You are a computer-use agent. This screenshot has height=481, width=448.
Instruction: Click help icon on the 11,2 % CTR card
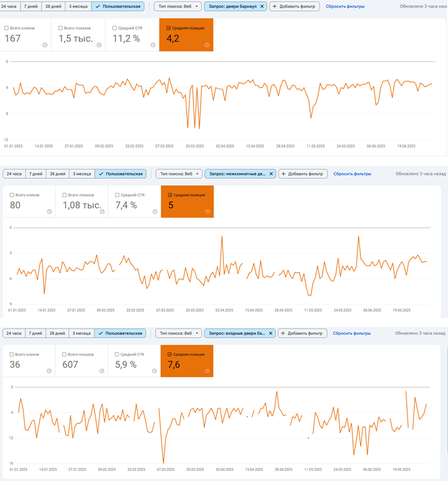(x=153, y=45)
